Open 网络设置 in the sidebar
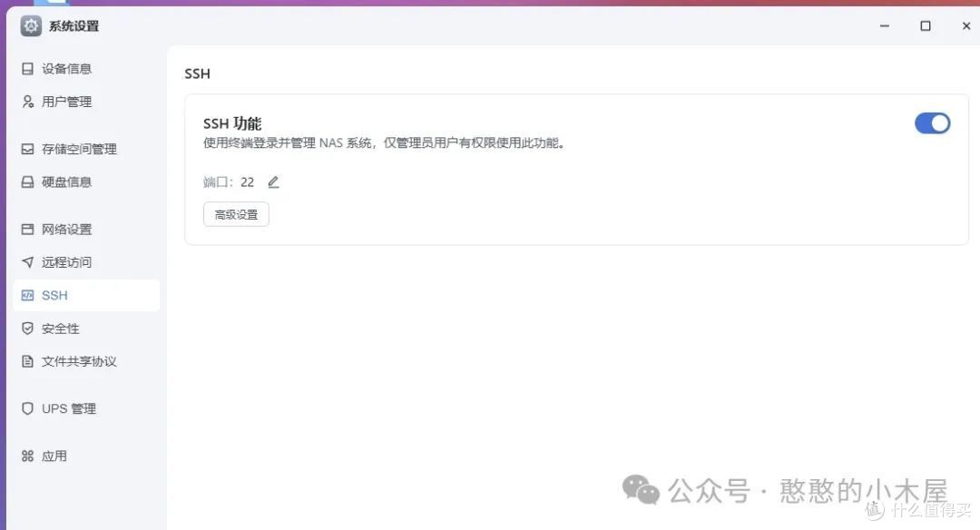Screen dimensions: 980x530 click(86, 230)
